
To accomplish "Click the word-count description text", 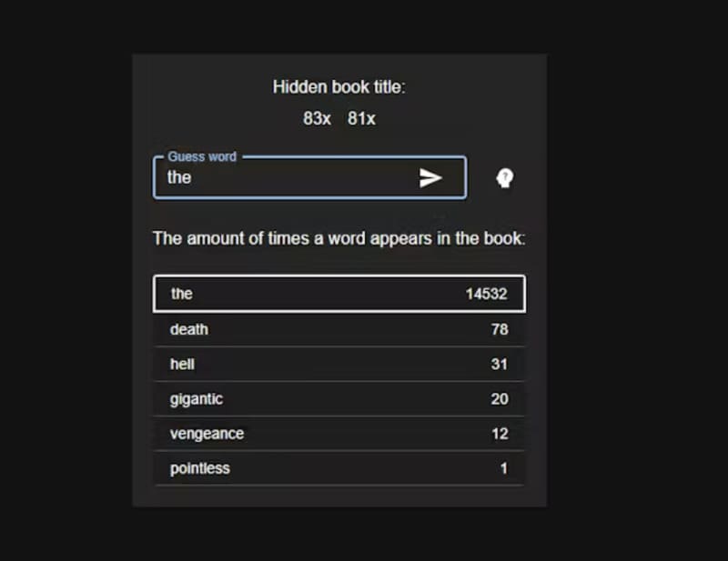I will [x=339, y=238].
